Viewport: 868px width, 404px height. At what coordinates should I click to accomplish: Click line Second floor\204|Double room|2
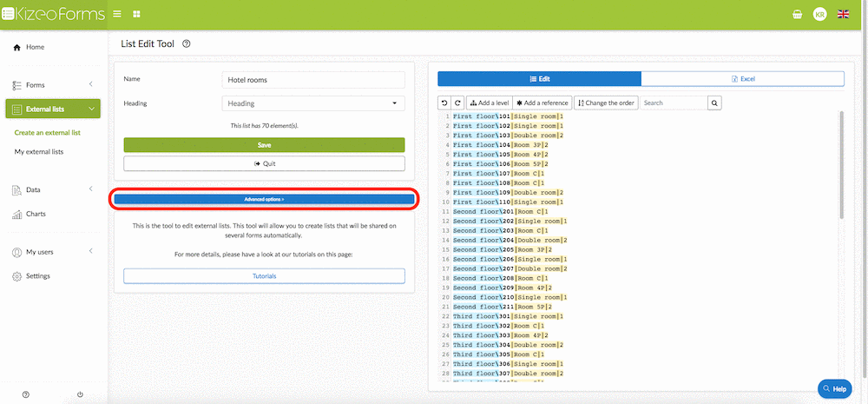(x=510, y=240)
